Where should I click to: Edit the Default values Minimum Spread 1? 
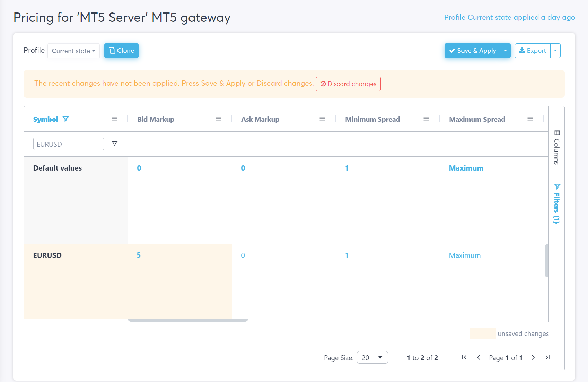pyautogui.click(x=347, y=168)
